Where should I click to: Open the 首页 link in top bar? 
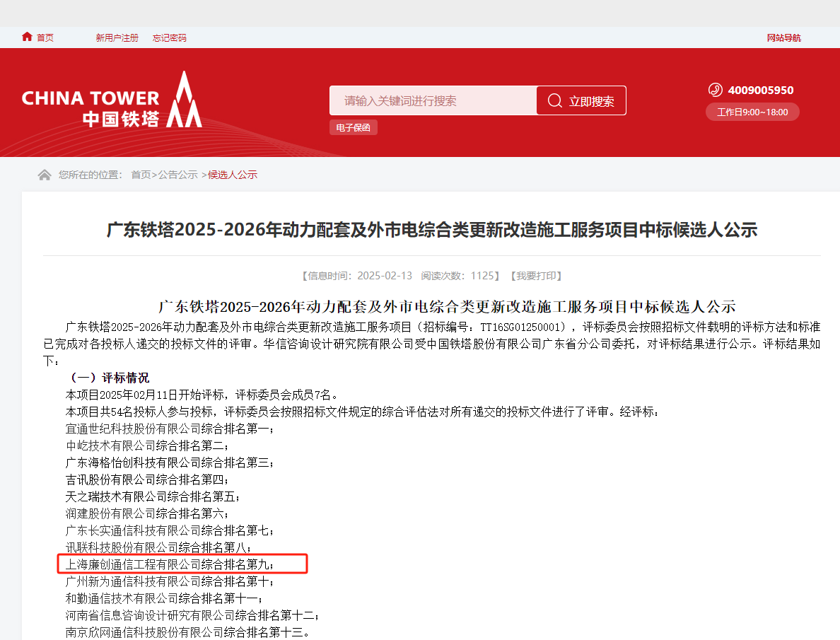pyautogui.click(x=45, y=37)
